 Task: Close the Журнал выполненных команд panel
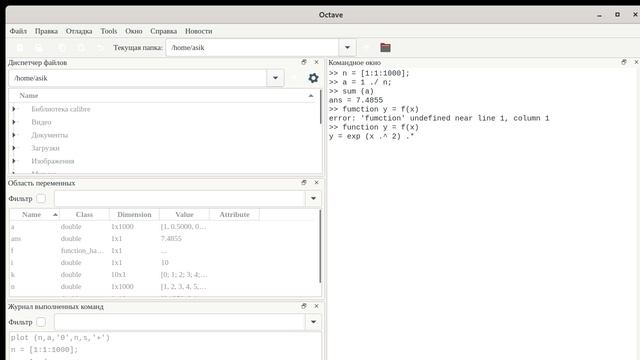tap(316, 306)
